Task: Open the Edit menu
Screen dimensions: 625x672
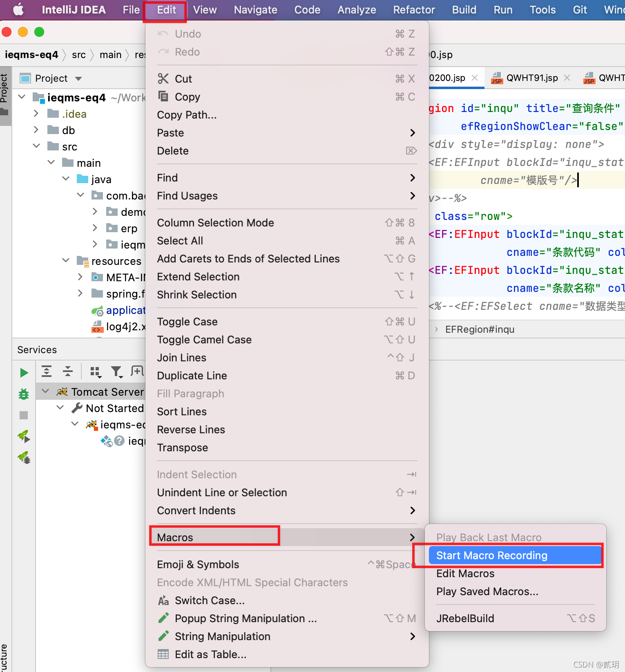Action: [166, 10]
